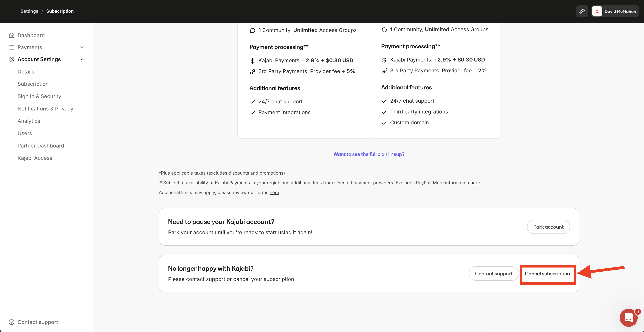The image size is (644, 332).
Task: Click 'Custom domain' feature text
Action: pyautogui.click(x=409, y=122)
